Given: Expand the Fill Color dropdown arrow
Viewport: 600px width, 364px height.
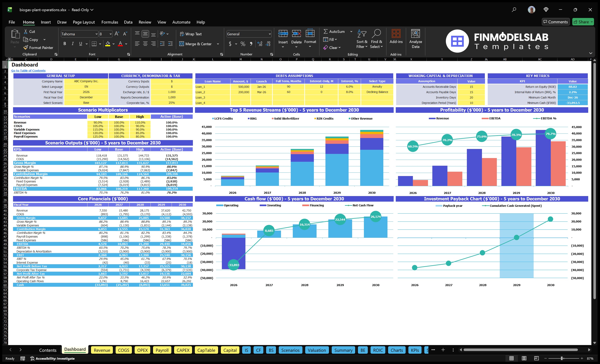Looking at the screenshot, I should (113, 44).
